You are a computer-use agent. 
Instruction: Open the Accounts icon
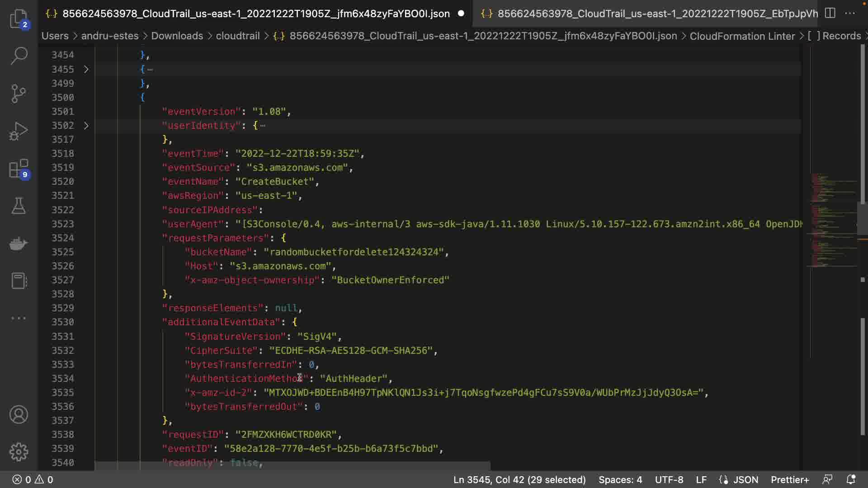tap(19, 414)
